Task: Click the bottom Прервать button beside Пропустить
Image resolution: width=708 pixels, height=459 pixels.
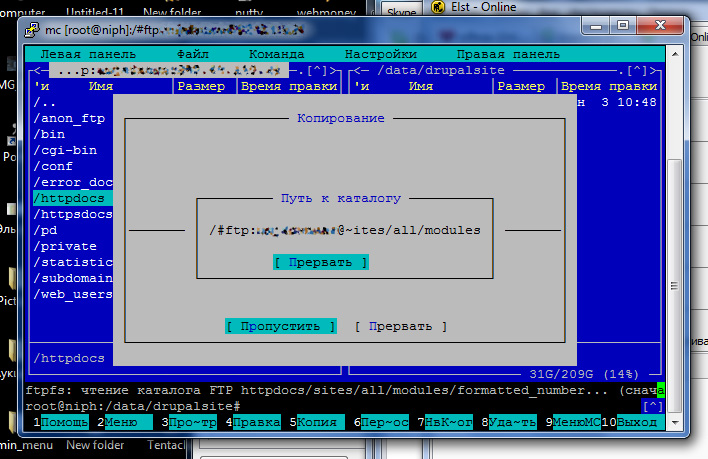Action: 401,326
